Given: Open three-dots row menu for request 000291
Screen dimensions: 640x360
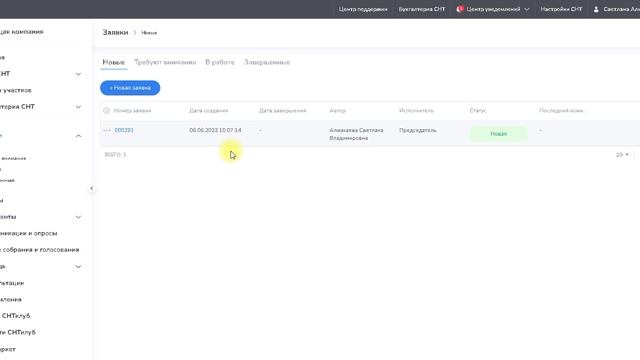Looking at the screenshot, I should click(107, 130).
